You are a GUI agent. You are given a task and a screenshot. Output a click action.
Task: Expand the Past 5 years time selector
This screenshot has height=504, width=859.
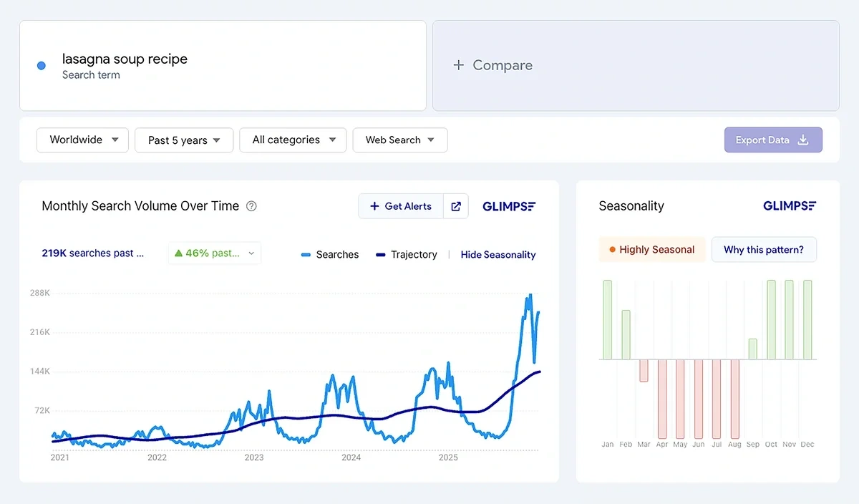coord(183,140)
